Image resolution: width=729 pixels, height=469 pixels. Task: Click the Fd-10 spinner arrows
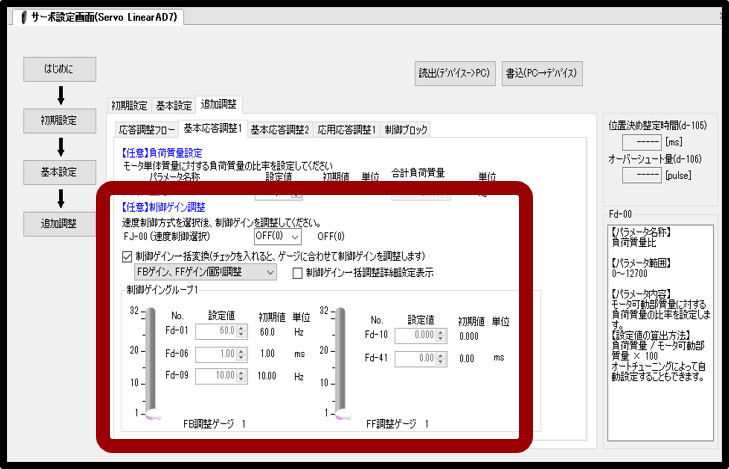(441, 335)
